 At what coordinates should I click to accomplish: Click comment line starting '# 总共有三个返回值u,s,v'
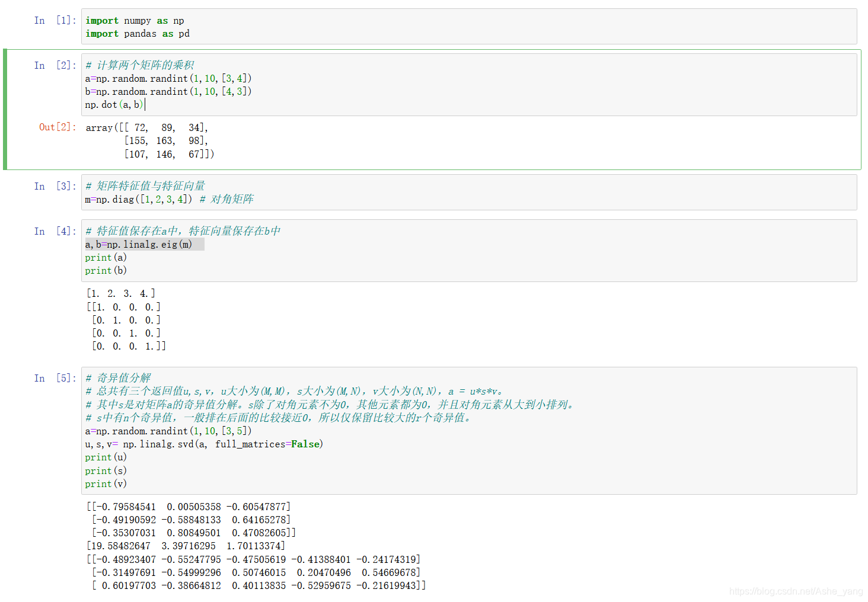point(295,391)
